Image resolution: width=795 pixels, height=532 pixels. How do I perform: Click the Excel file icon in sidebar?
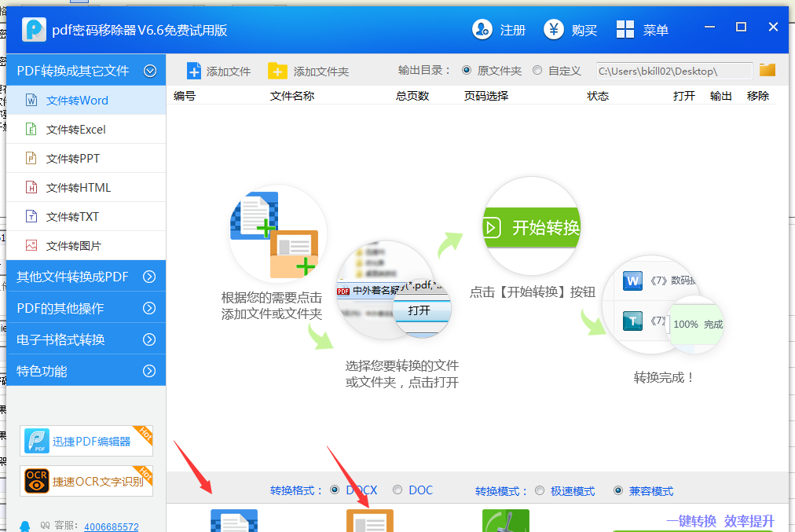31,130
